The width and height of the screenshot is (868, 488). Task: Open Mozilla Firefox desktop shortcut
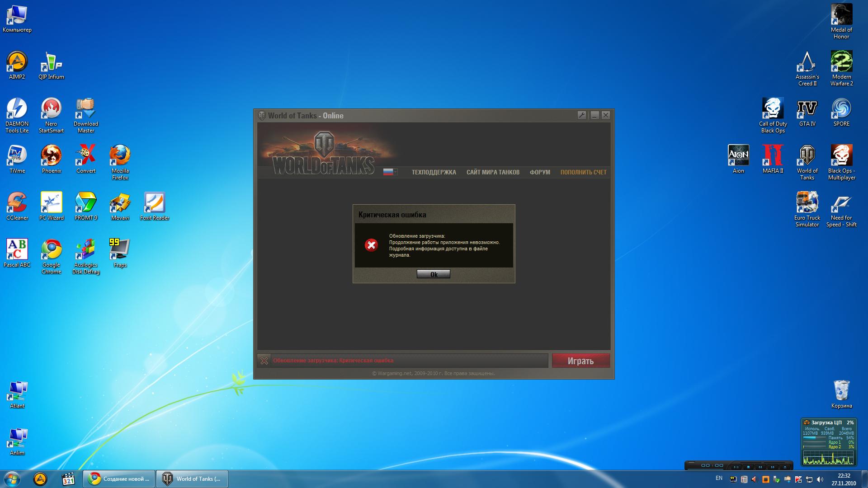tap(120, 163)
